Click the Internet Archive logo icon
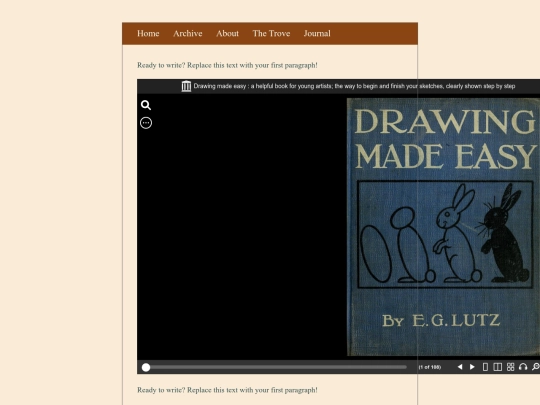 [186, 86]
